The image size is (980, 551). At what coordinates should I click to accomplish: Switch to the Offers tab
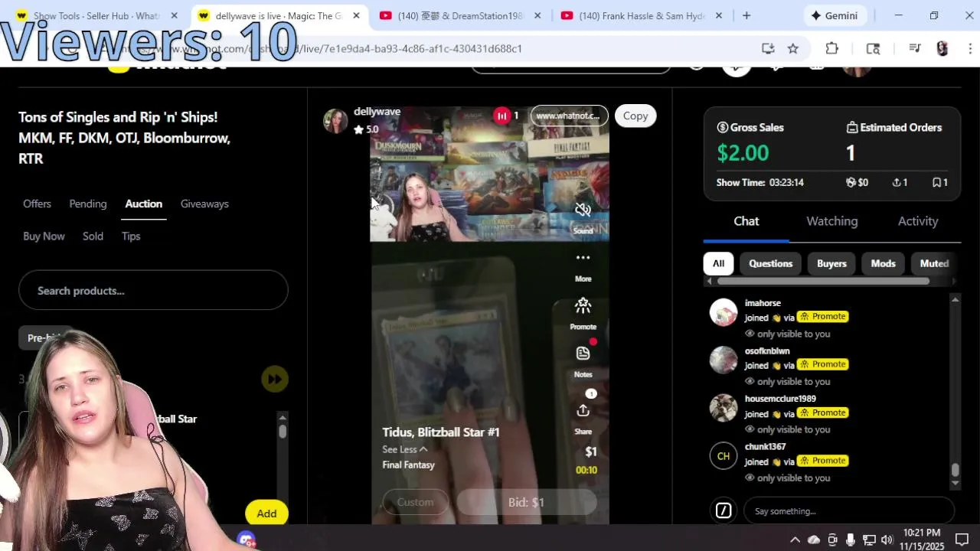click(37, 204)
